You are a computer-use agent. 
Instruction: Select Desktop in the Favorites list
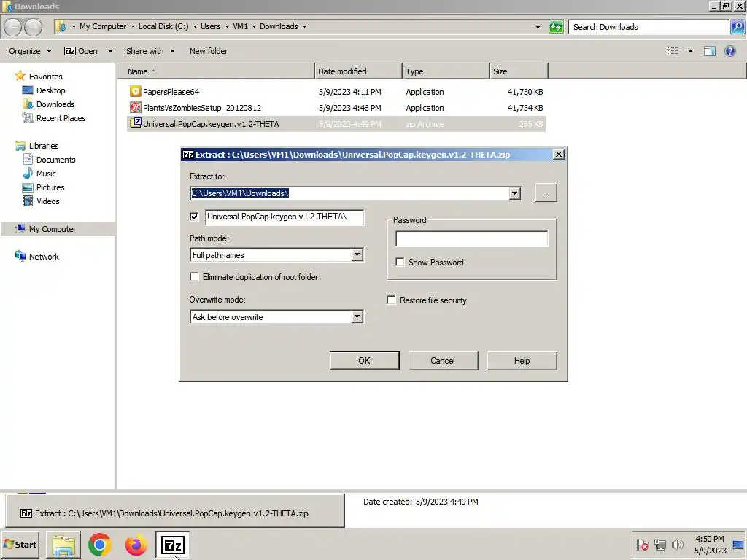[44, 90]
